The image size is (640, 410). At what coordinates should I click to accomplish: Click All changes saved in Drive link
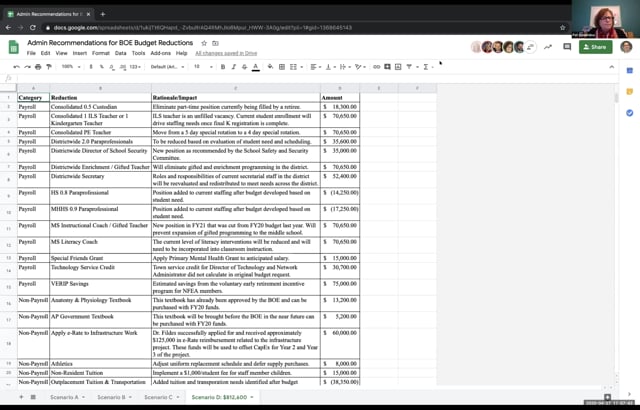(x=226, y=53)
